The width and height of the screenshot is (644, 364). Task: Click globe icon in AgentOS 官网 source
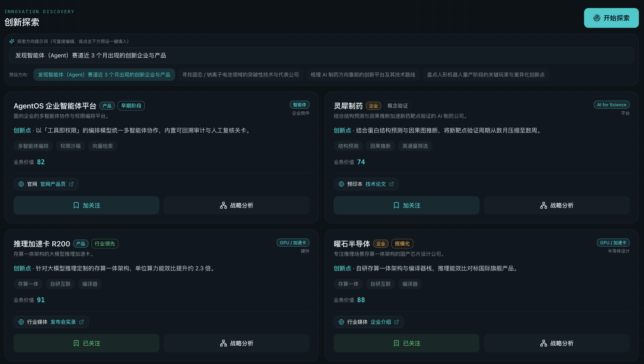[x=21, y=184]
